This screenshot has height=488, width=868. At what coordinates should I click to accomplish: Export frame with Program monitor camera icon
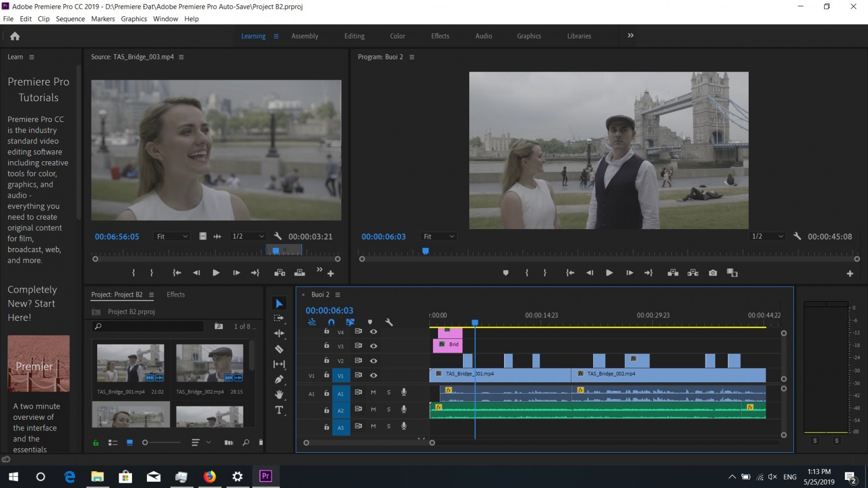(x=713, y=273)
